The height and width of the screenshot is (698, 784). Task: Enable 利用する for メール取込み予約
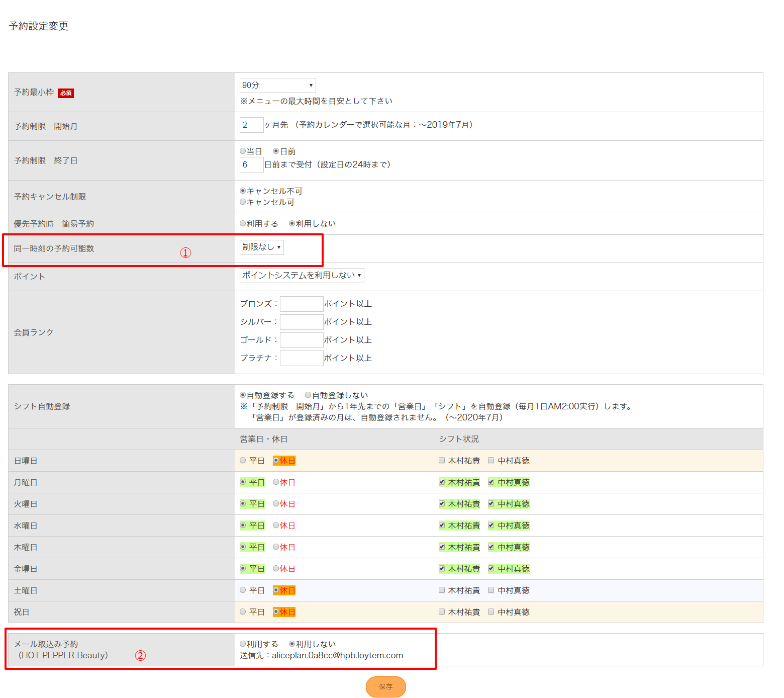[243, 644]
